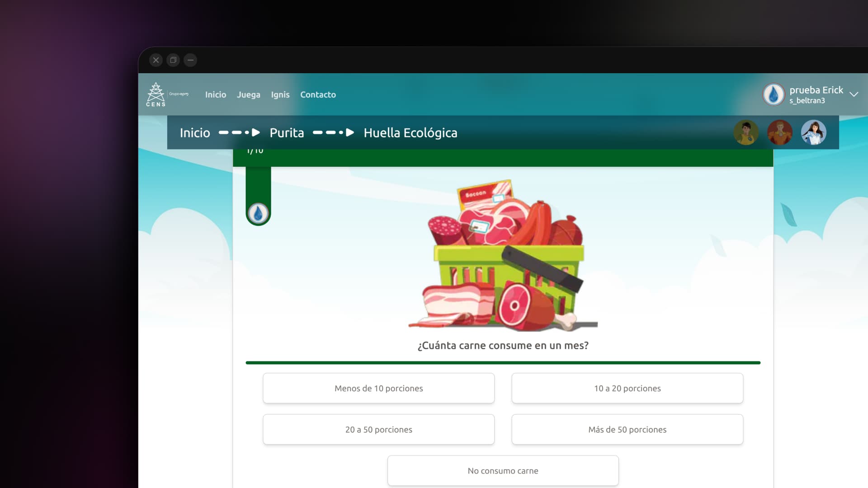
Task: Select the red-haired character avatar
Action: 780,132
